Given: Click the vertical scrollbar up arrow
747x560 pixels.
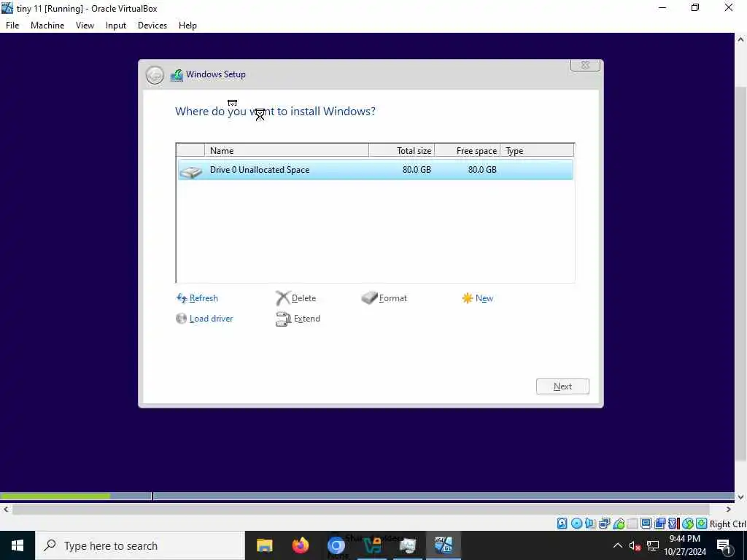Looking at the screenshot, I should pos(741,39).
